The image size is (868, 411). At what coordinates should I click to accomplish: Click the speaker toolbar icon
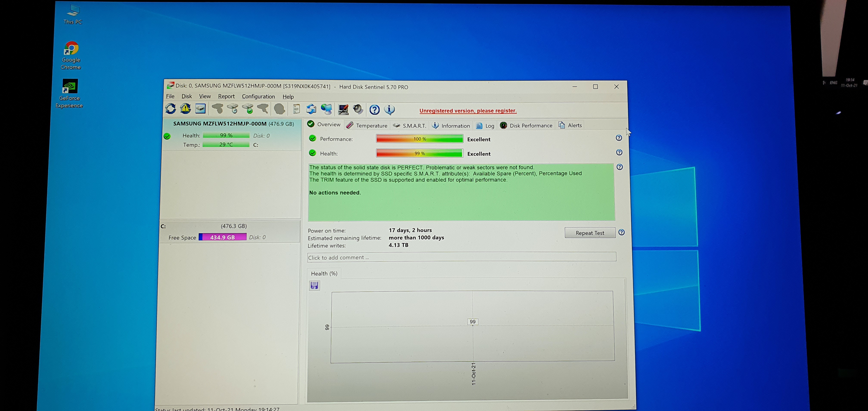tap(358, 109)
